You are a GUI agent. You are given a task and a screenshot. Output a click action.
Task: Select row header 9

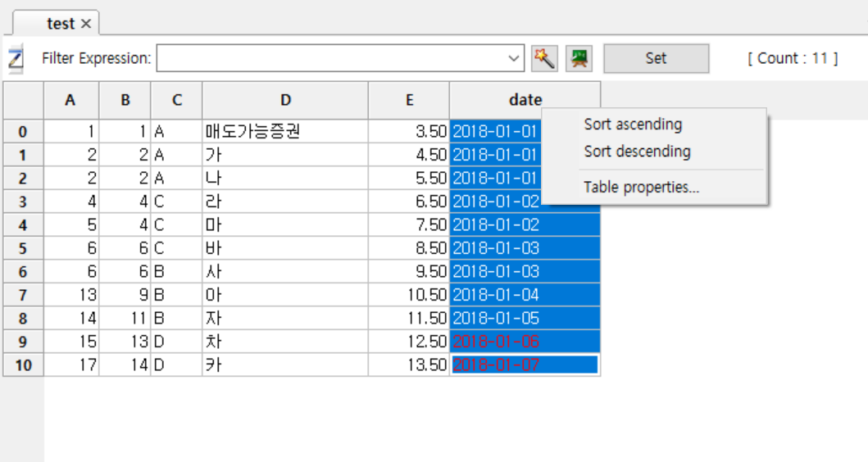[23, 342]
